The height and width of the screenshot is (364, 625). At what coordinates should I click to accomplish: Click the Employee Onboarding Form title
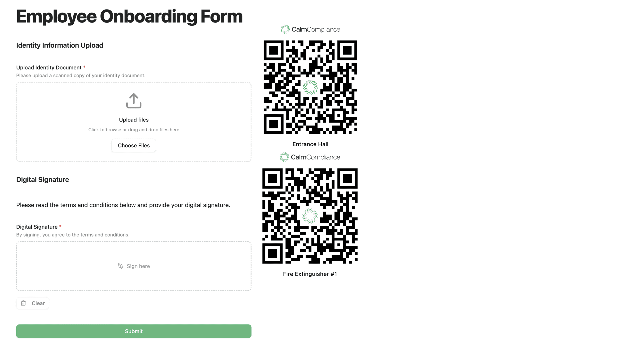click(129, 16)
